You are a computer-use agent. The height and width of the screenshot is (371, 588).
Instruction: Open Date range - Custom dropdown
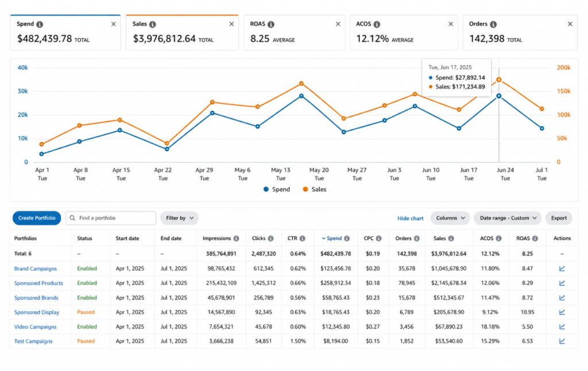pyautogui.click(x=508, y=218)
